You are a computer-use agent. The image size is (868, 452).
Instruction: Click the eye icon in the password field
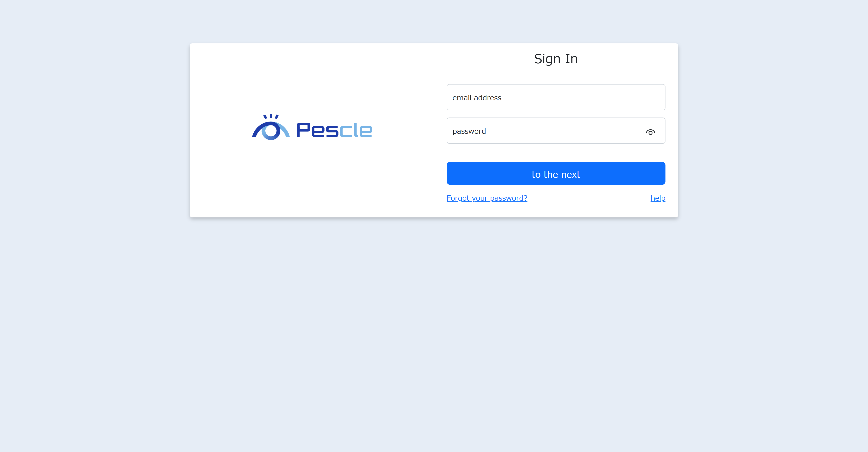pos(650,132)
